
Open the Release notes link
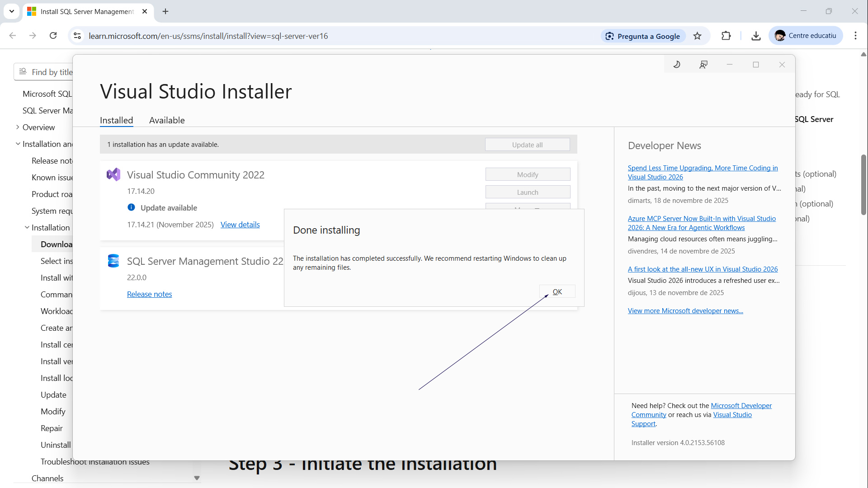(149, 294)
